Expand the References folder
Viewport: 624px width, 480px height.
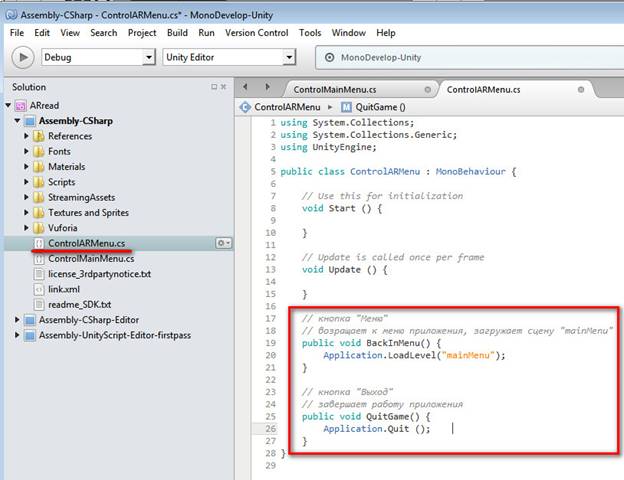[x=26, y=136]
